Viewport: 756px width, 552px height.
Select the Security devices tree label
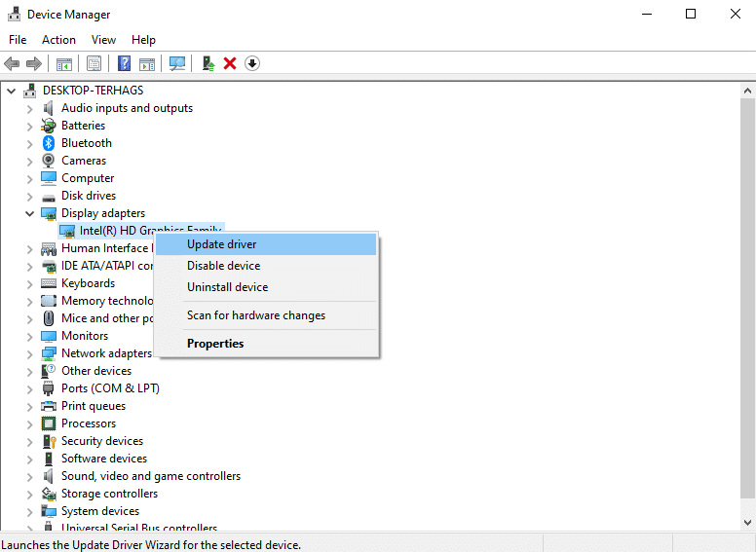[x=102, y=441]
